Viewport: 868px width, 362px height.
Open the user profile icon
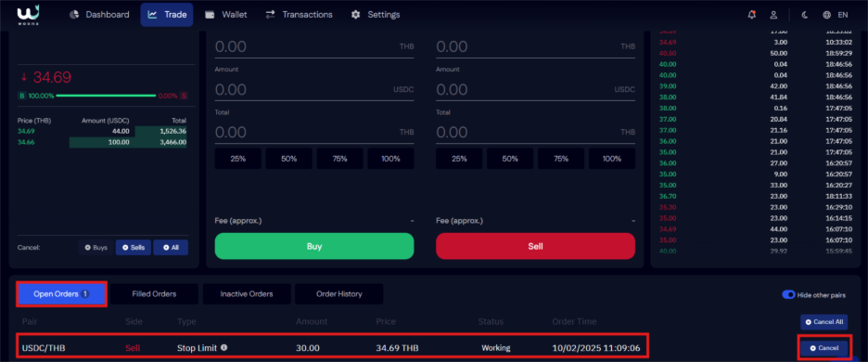[x=773, y=15]
